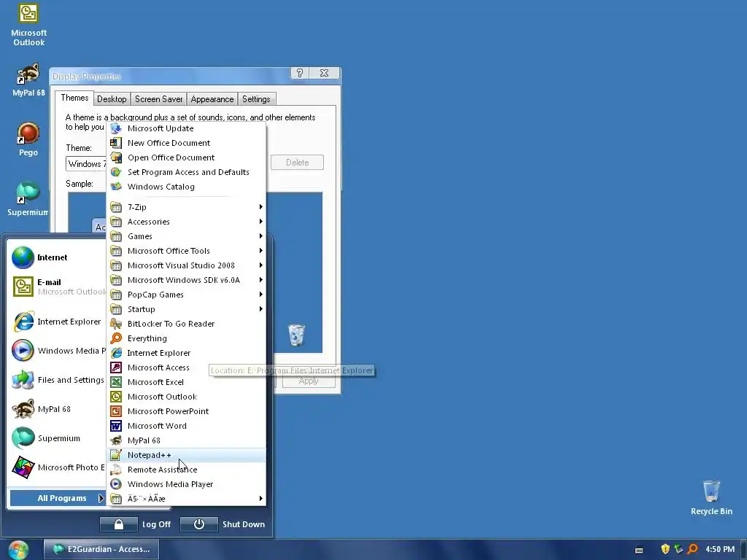Screen dimensions: 747x560
Task: Click the yellow security shield tray icon
Action: [x=665, y=549]
